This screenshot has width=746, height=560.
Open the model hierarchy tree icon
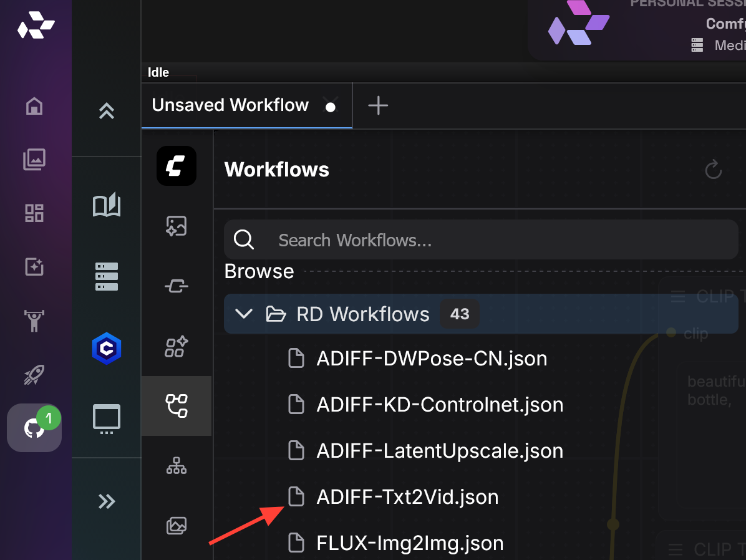click(x=177, y=466)
